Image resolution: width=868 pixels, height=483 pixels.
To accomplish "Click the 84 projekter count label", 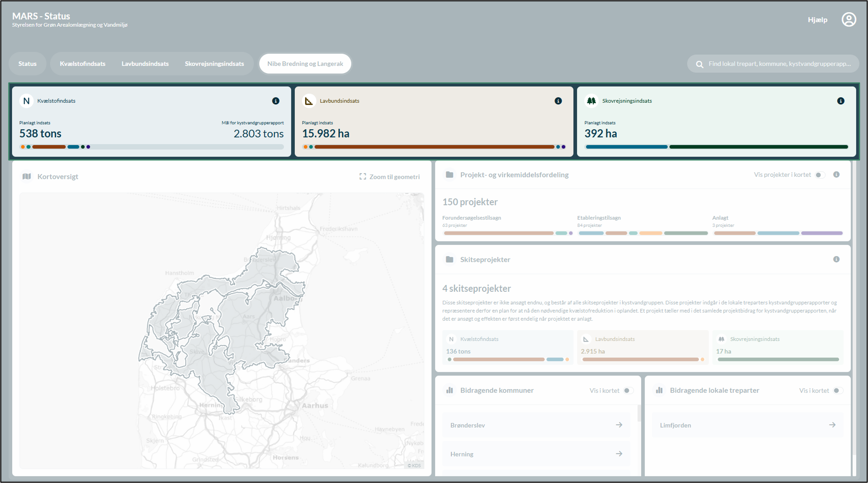I will [x=589, y=225].
